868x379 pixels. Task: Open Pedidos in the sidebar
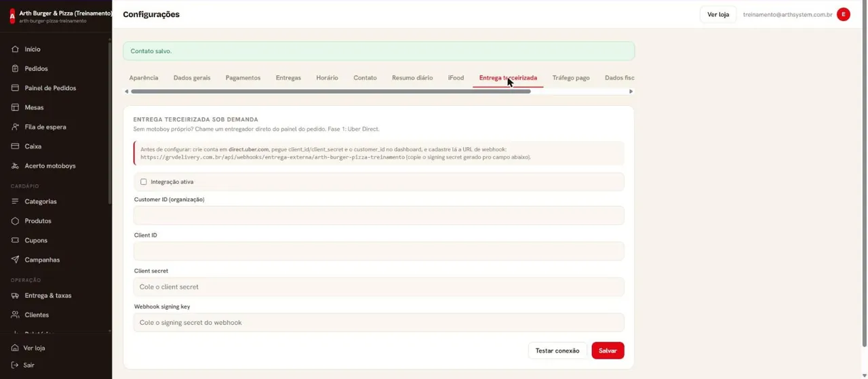tap(36, 68)
